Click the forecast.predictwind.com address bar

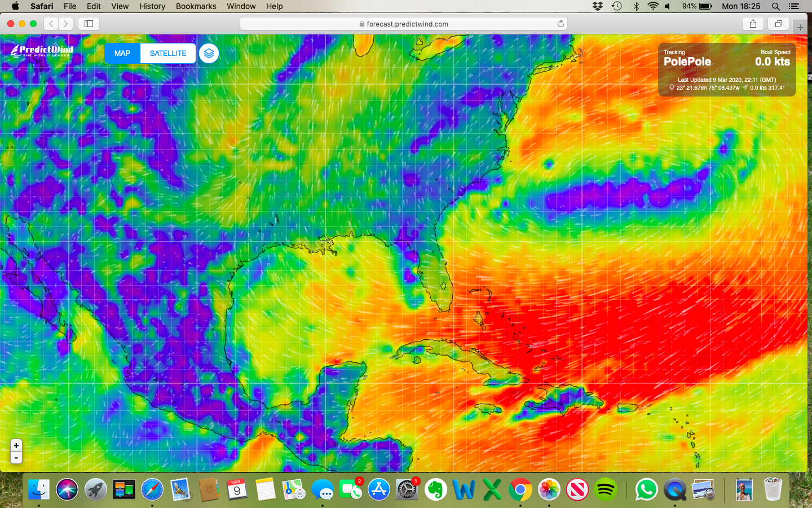tap(403, 24)
